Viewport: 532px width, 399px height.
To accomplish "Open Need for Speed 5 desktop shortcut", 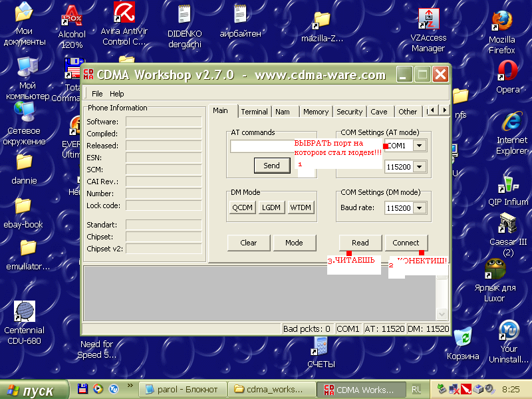I will point(96,350).
